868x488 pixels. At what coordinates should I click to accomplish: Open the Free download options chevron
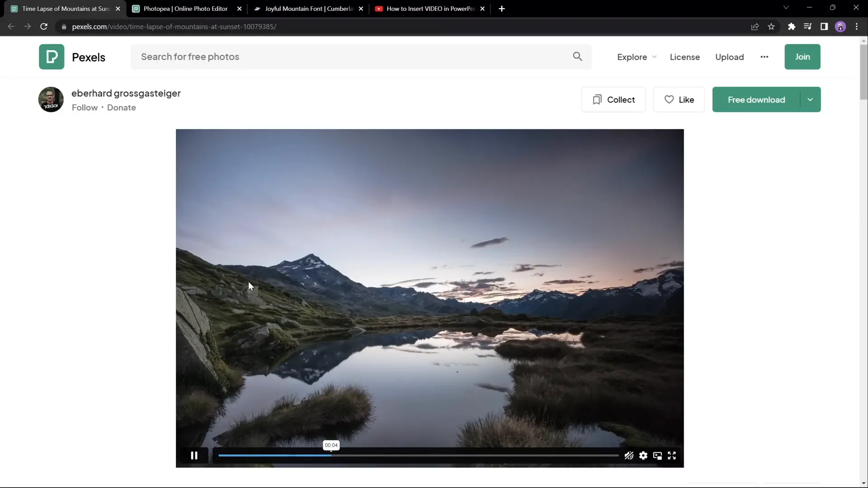[x=810, y=99]
